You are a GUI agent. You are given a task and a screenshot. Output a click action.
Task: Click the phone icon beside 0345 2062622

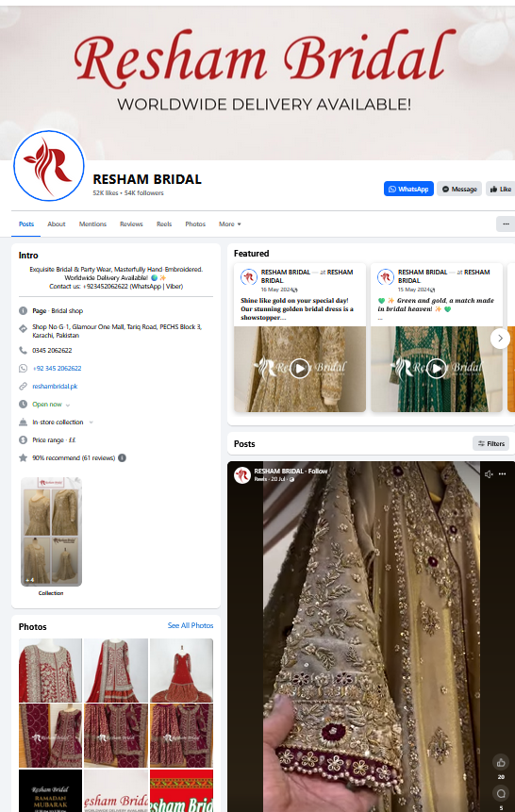pyautogui.click(x=23, y=350)
